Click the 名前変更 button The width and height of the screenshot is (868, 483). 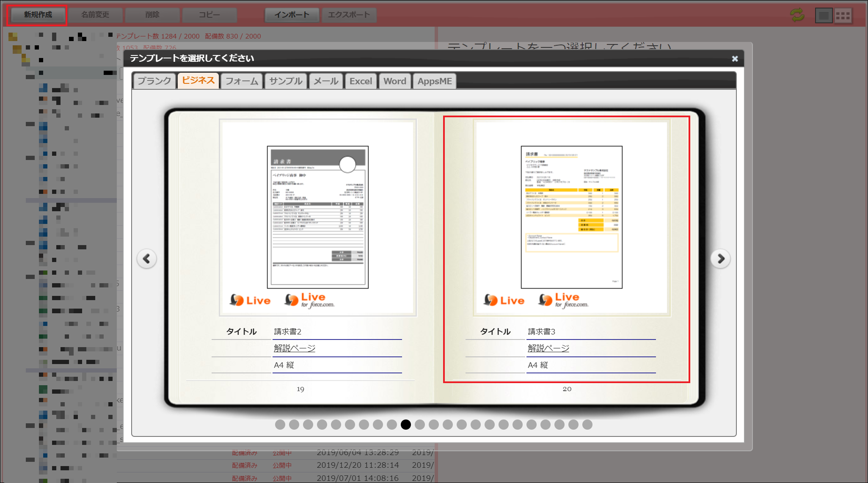(x=95, y=15)
